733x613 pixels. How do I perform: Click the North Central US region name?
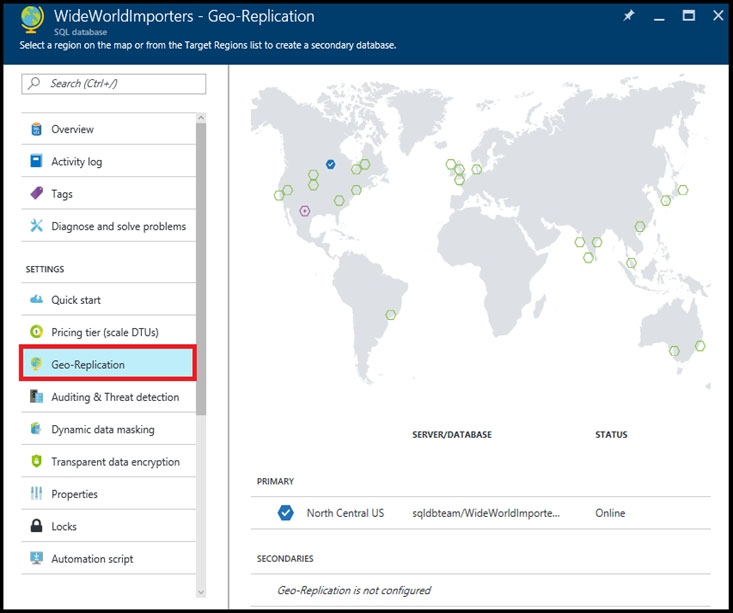(x=345, y=513)
